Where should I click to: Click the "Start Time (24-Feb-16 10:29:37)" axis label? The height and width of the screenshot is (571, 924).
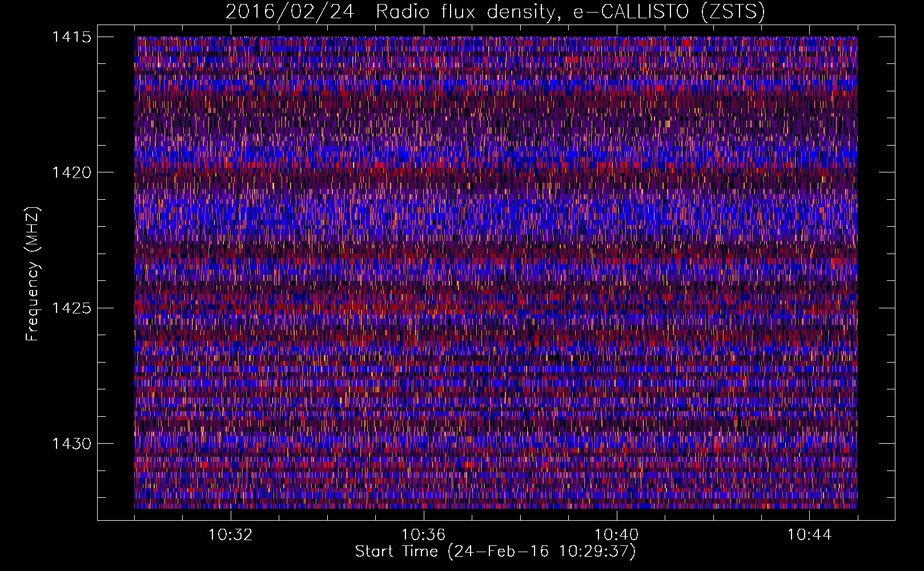[x=495, y=552]
